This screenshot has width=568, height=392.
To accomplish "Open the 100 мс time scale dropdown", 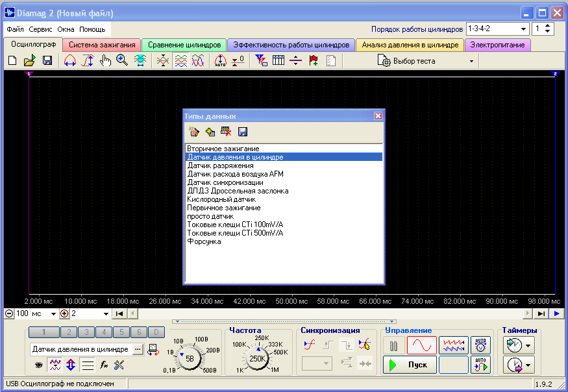I will 53,313.
